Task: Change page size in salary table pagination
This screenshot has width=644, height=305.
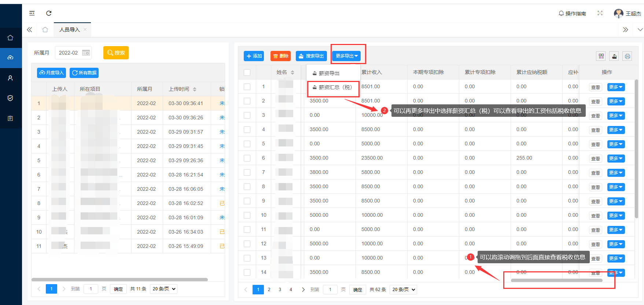Action: pyautogui.click(x=403, y=290)
